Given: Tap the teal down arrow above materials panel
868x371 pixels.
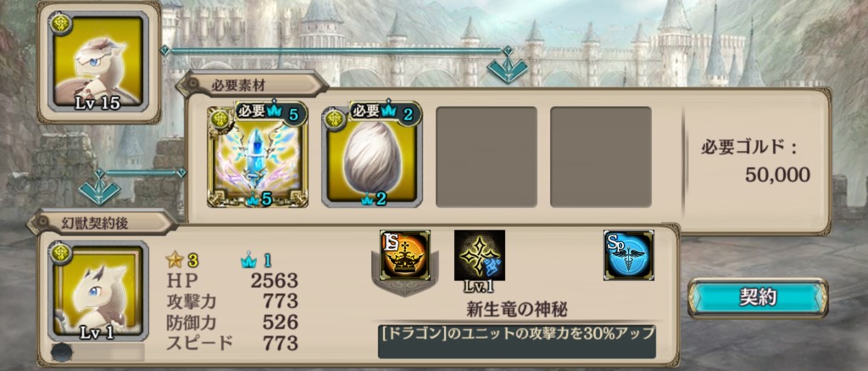Looking at the screenshot, I should click(507, 68).
